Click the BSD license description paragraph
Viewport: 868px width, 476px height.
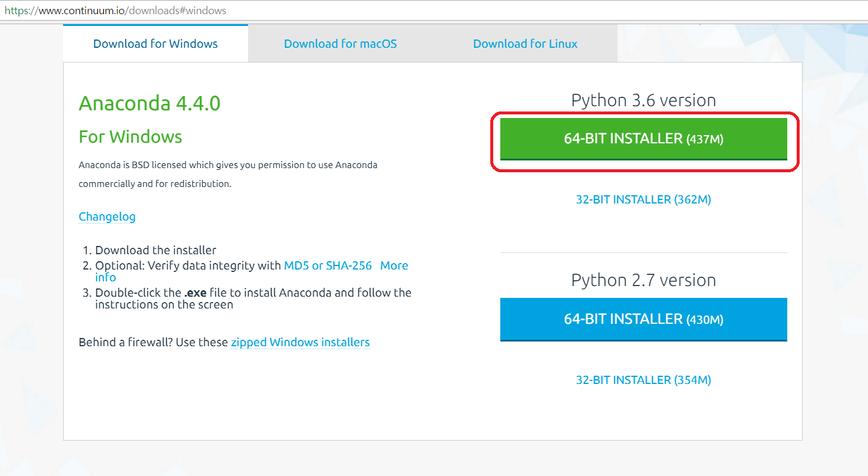228,174
